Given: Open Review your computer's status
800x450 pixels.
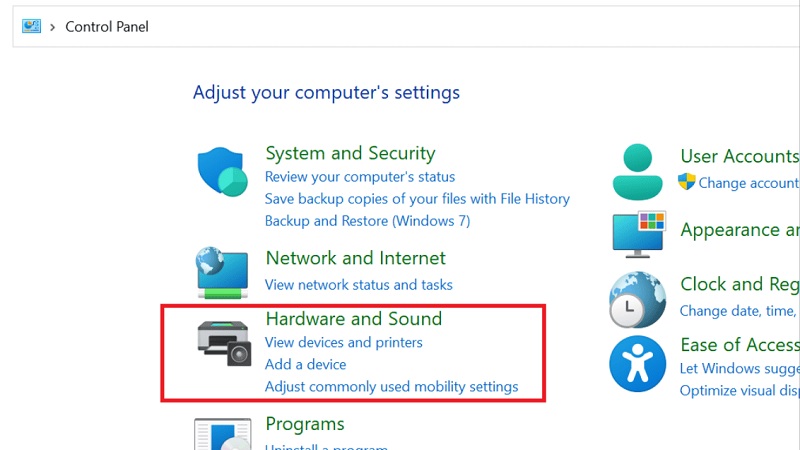Looking at the screenshot, I should (360, 177).
